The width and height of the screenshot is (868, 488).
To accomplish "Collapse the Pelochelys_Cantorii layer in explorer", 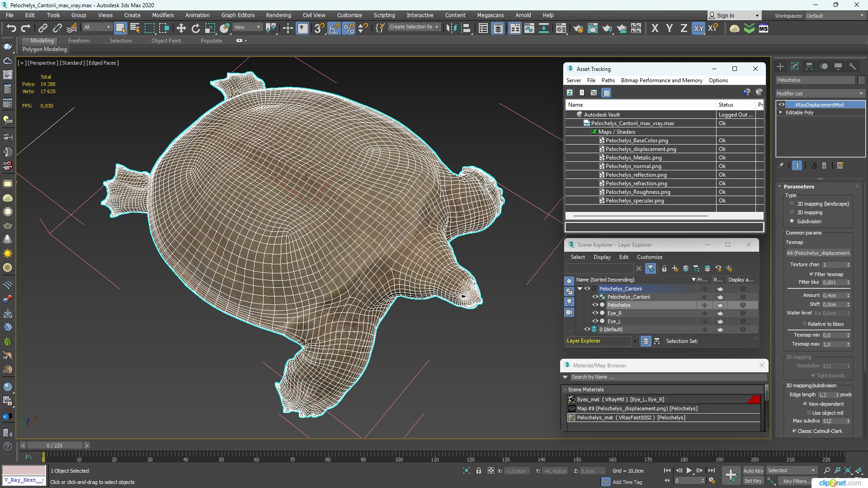I will point(580,289).
